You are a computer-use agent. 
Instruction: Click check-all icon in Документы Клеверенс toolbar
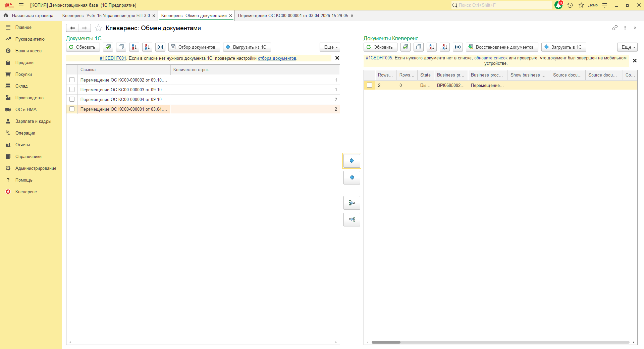[x=406, y=47]
